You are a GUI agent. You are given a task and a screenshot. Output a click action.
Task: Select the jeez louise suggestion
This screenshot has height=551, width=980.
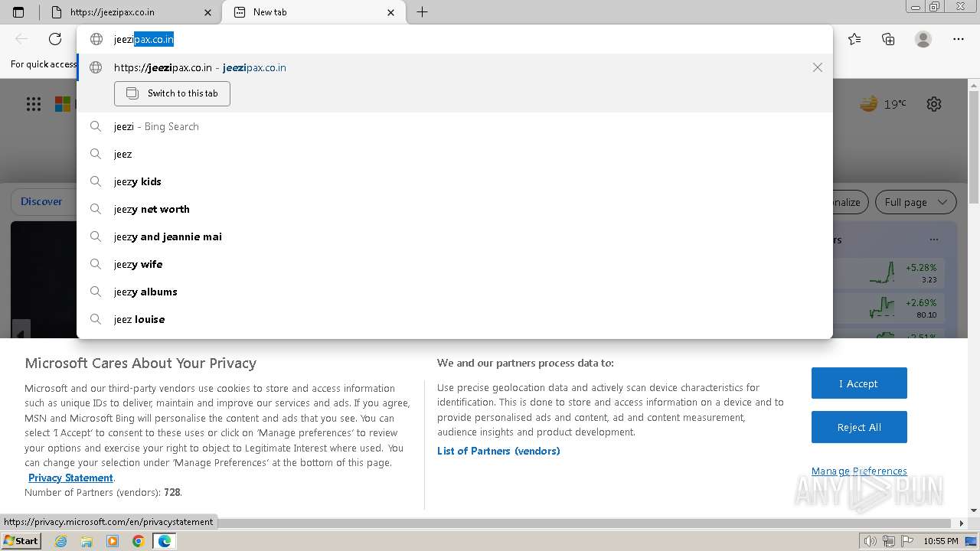pyautogui.click(x=455, y=319)
